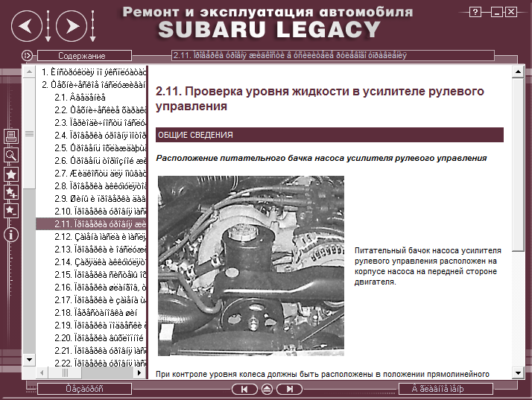Image resolution: width=532 pixels, height=400 pixels.
Task: Click article pane scroll-up arrow
Action: [518, 72]
